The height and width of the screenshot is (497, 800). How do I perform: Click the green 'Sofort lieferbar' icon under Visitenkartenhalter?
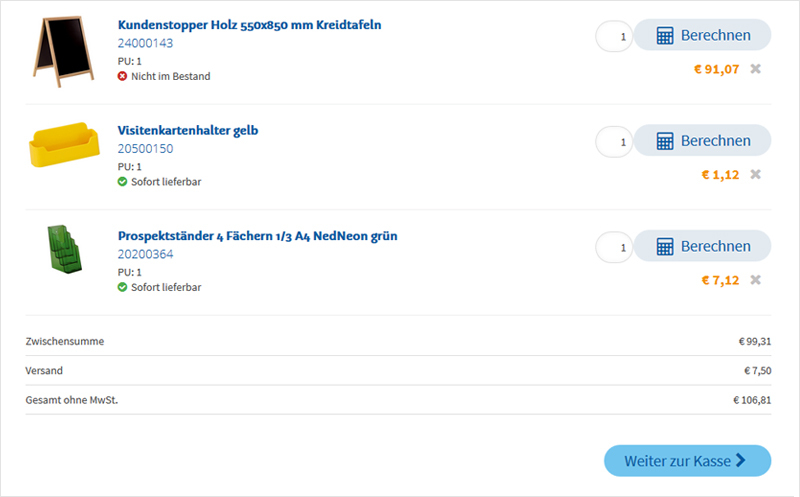(123, 182)
